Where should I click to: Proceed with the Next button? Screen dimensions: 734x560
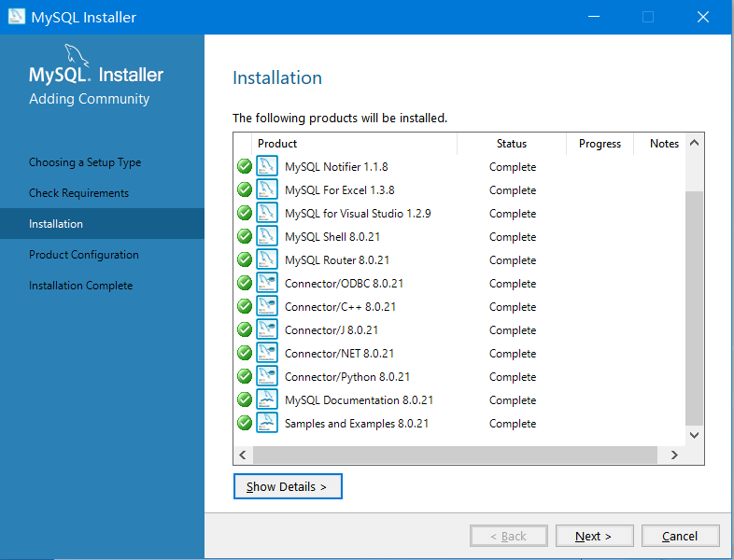coord(594,536)
